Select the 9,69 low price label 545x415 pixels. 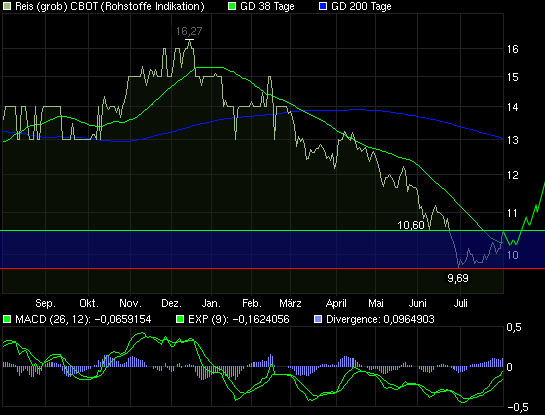(458, 278)
